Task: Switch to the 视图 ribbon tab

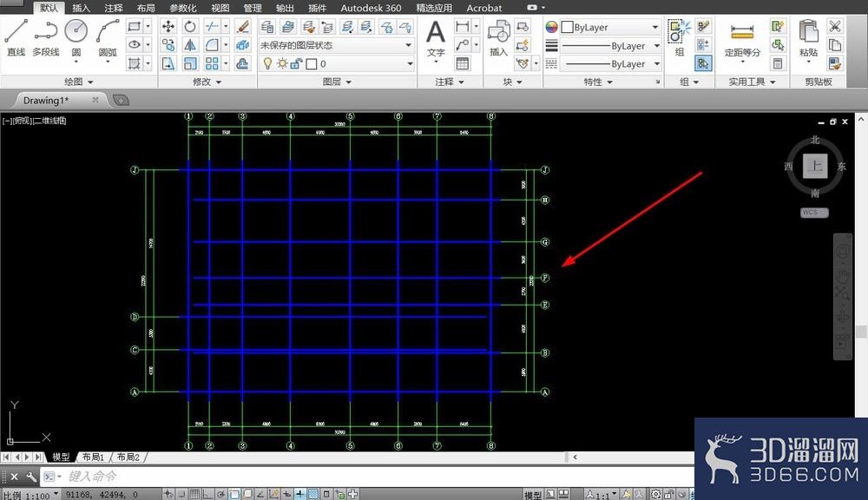Action: [x=220, y=8]
